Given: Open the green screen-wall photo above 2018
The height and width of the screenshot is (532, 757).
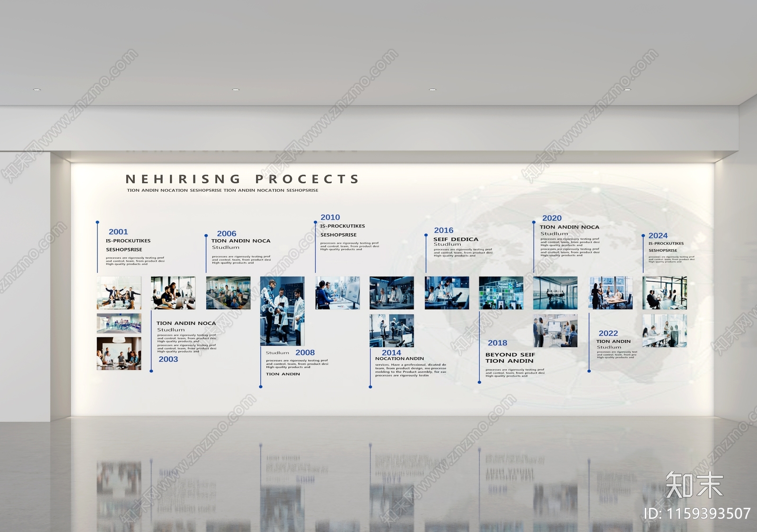Looking at the screenshot, I should 501,293.
